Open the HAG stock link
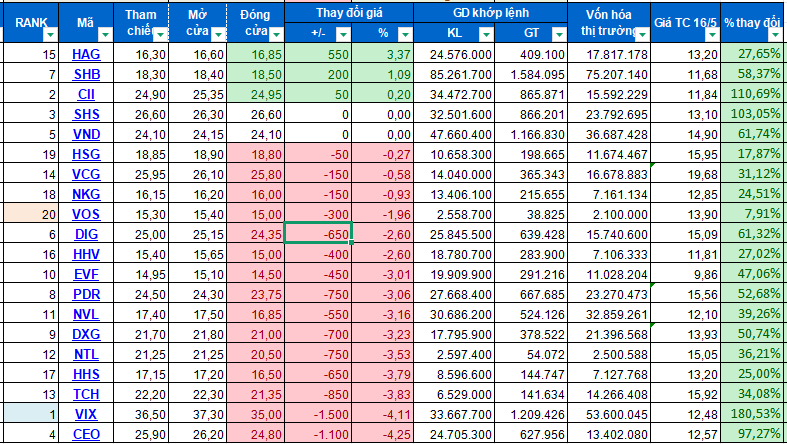Image resolution: width=787 pixels, height=444 pixels. [86, 54]
